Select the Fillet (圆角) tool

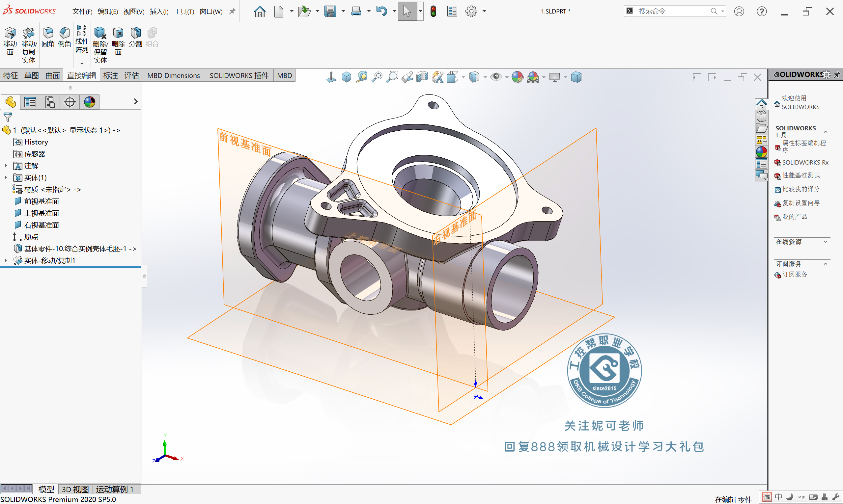tap(48, 37)
